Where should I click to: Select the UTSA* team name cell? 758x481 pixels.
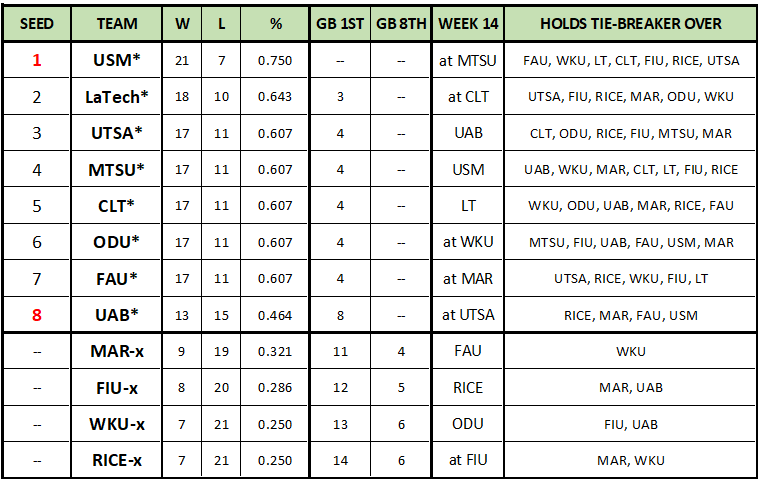pos(118,133)
